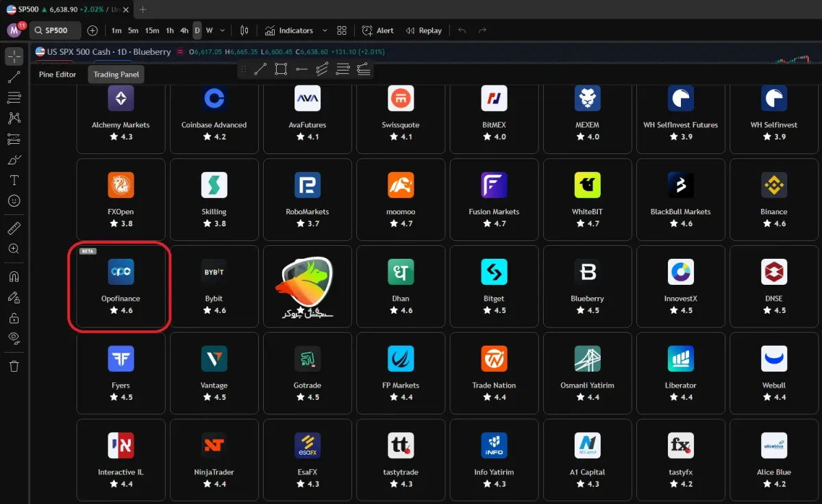
Task: Select the Opofinance broker card
Action: 121,286
